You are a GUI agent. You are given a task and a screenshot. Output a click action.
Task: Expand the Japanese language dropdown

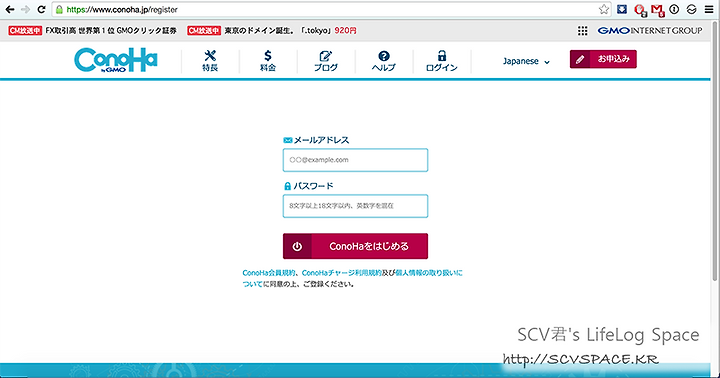pyautogui.click(x=526, y=61)
